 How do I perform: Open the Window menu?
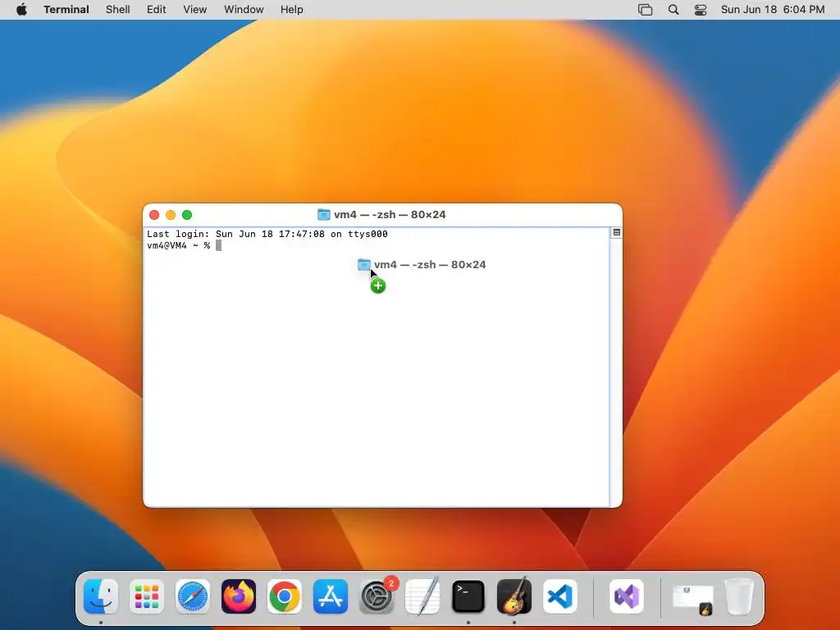click(x=244, y=10)
